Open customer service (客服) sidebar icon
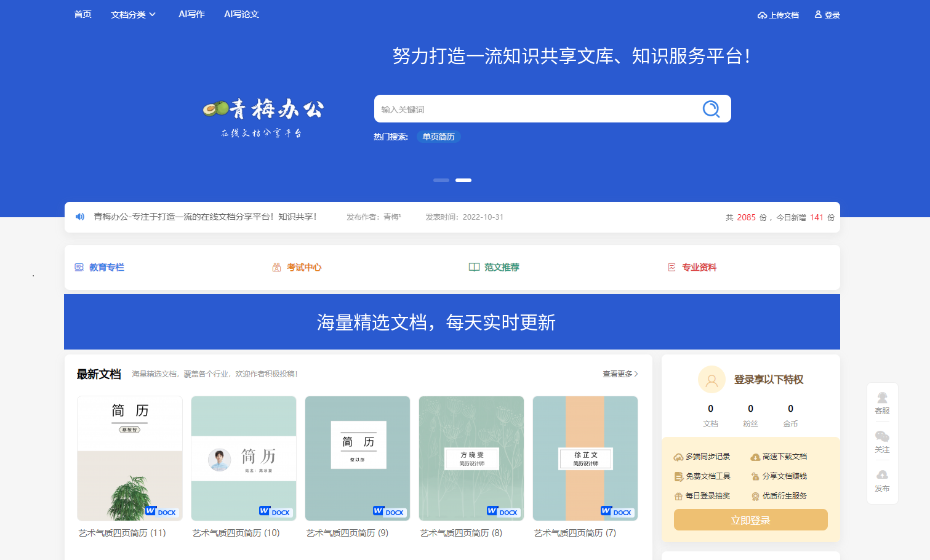The height and width of the screenshot is (560, 930). (x=882, y=398)
